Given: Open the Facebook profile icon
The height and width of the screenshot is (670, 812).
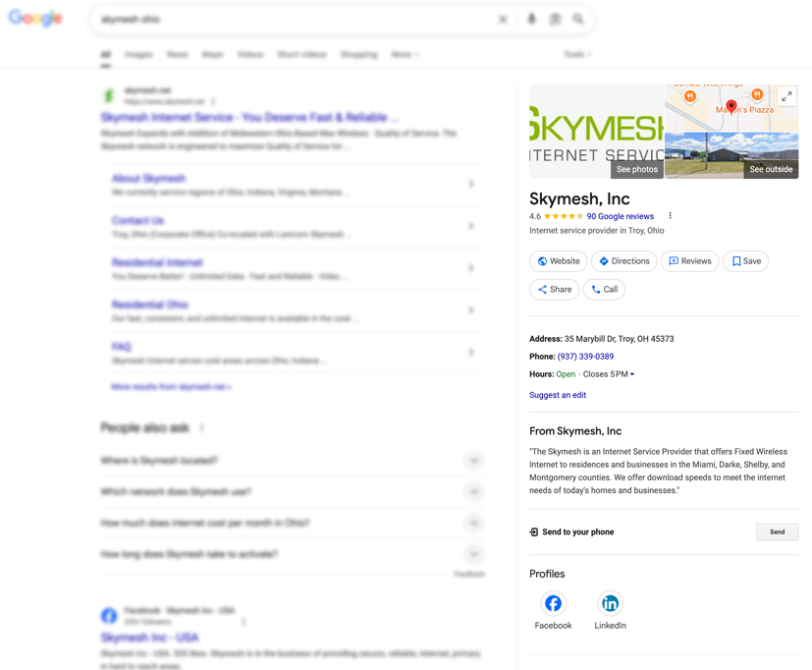Looking at the screenshot, I should point(553,603).
